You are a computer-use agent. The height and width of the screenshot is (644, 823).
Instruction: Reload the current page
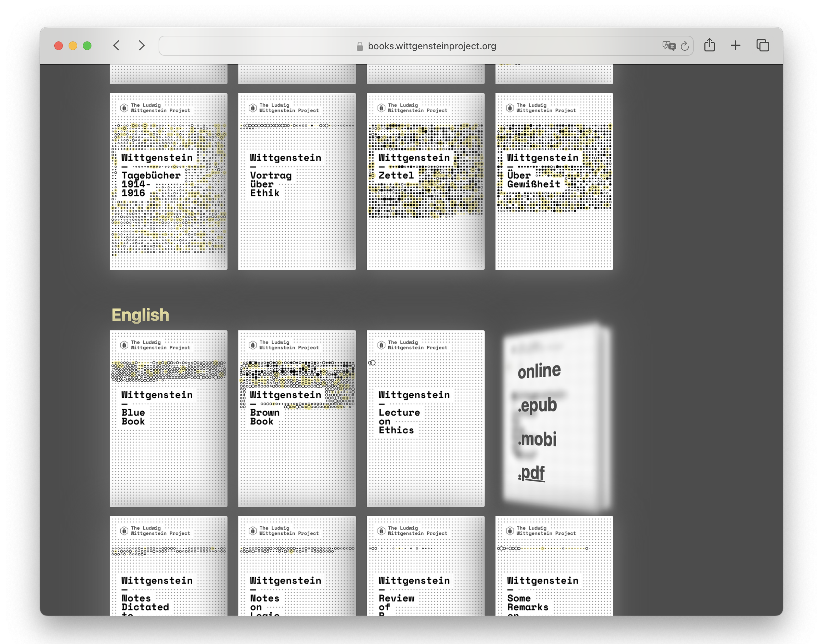click(685, 46)
